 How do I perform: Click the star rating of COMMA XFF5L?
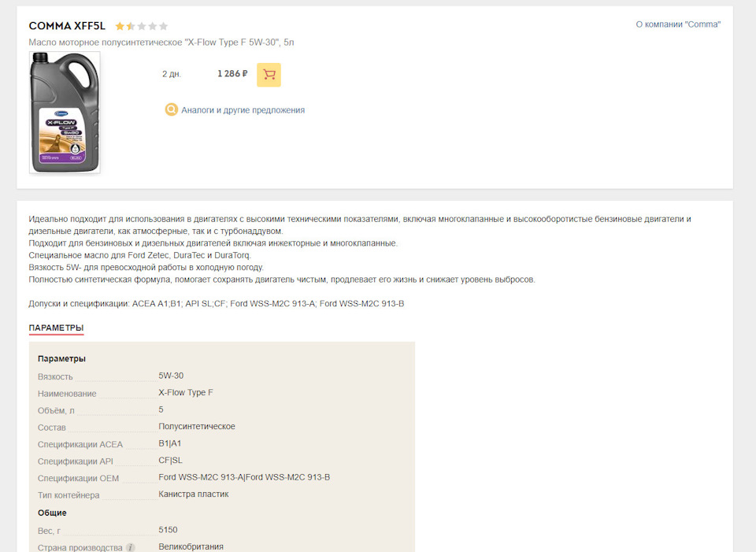pos(141,26)
